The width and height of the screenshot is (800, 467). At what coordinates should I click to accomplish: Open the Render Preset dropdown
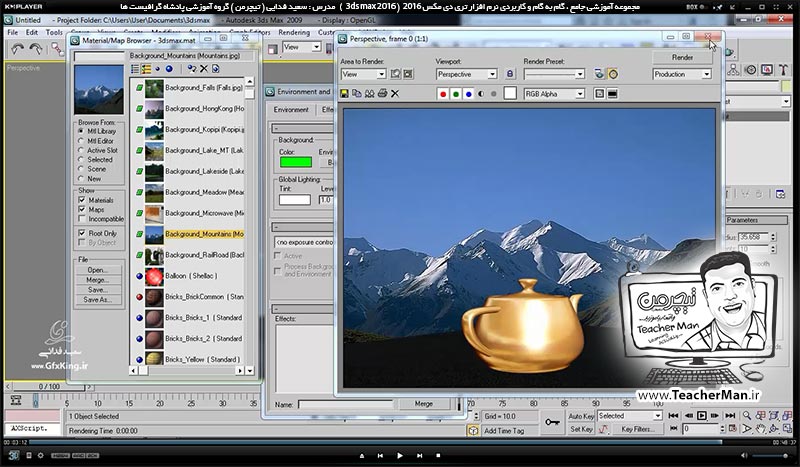coord(554,74)
